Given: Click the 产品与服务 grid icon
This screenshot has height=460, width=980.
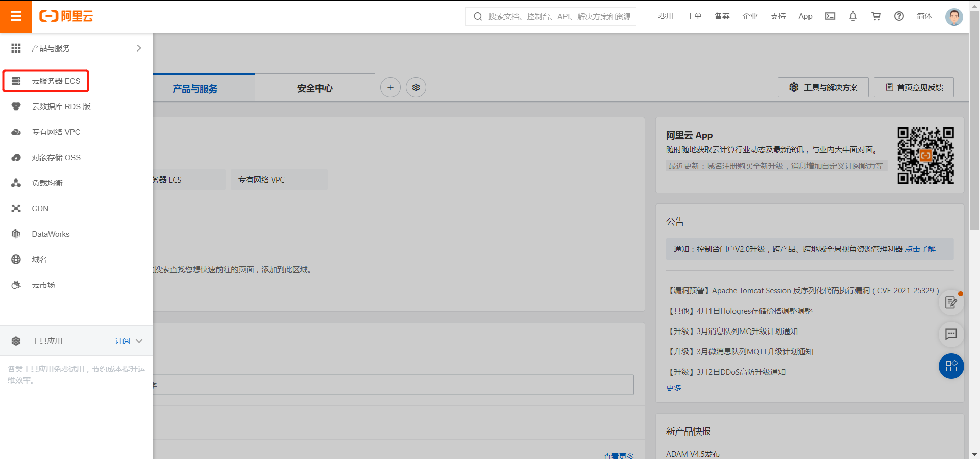Looking at the screenshot, I should [16, 48].
